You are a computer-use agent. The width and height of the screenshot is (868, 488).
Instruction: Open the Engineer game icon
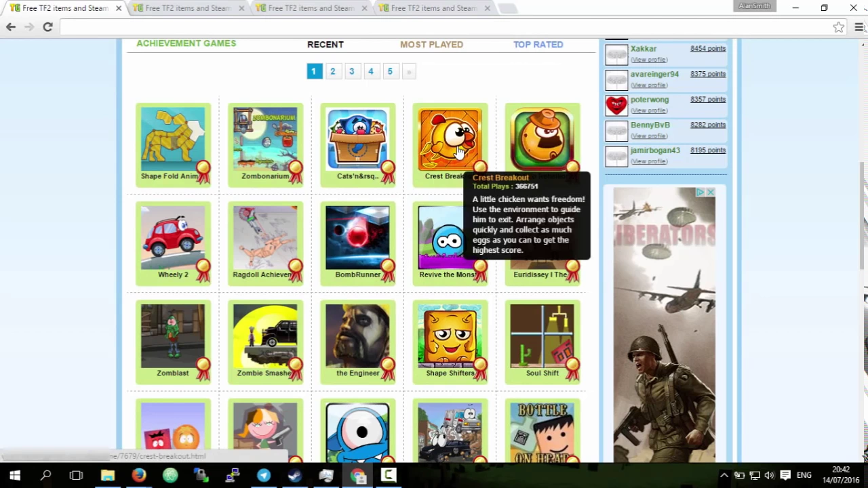coord(357,335)
